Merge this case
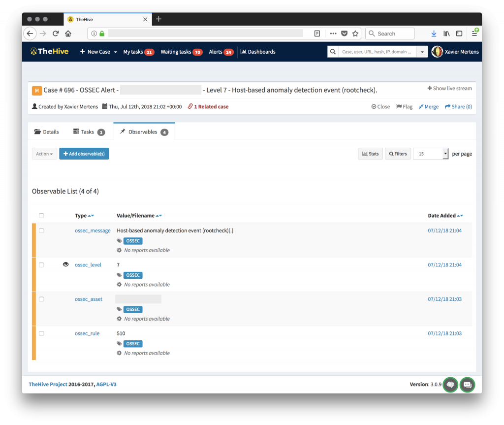This screenshot has width=504, height=425. click(429, 106)
